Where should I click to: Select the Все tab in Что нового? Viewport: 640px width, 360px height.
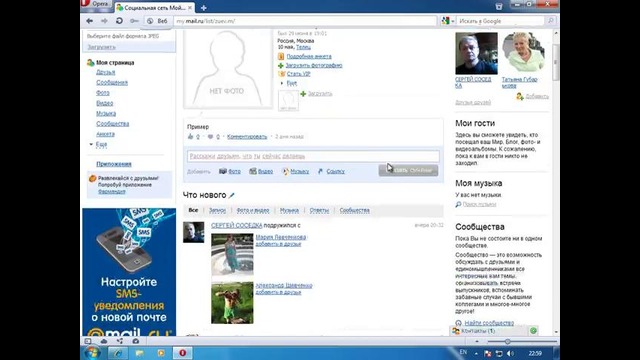coord(193,210)
